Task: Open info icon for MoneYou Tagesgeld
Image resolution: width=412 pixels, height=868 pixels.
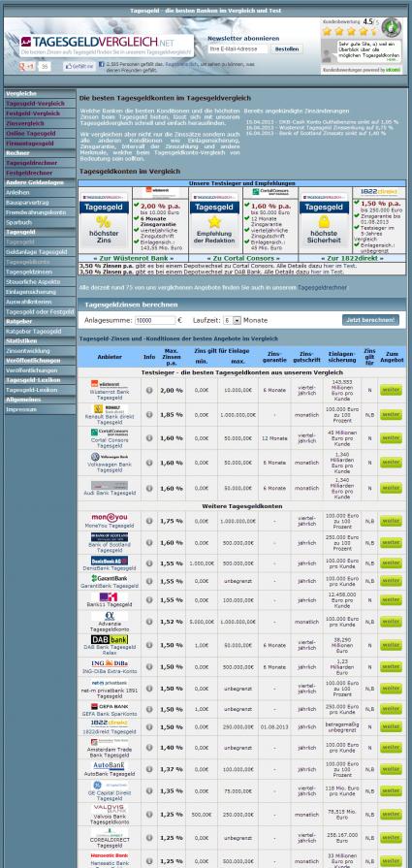Action: 148,521
